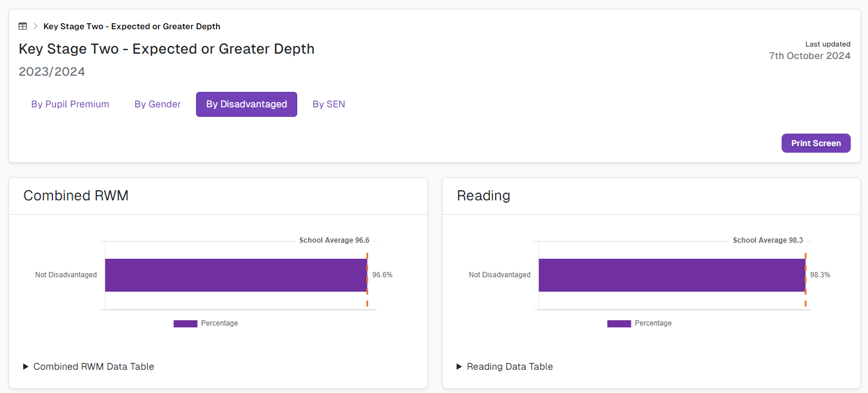This screenshot has height=393, width=868.
Task: Select the By Disadvantaged tab
Action: [247, 104]
